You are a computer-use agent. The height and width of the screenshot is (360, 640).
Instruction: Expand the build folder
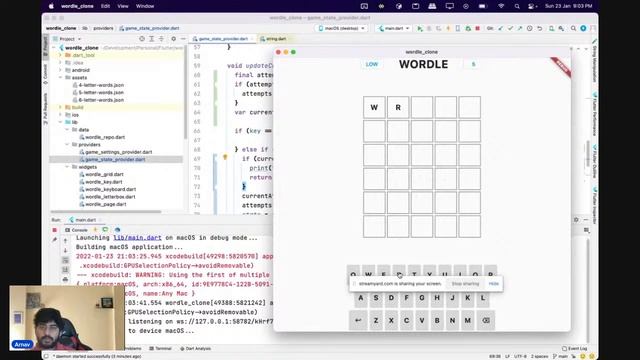point(60,107)
